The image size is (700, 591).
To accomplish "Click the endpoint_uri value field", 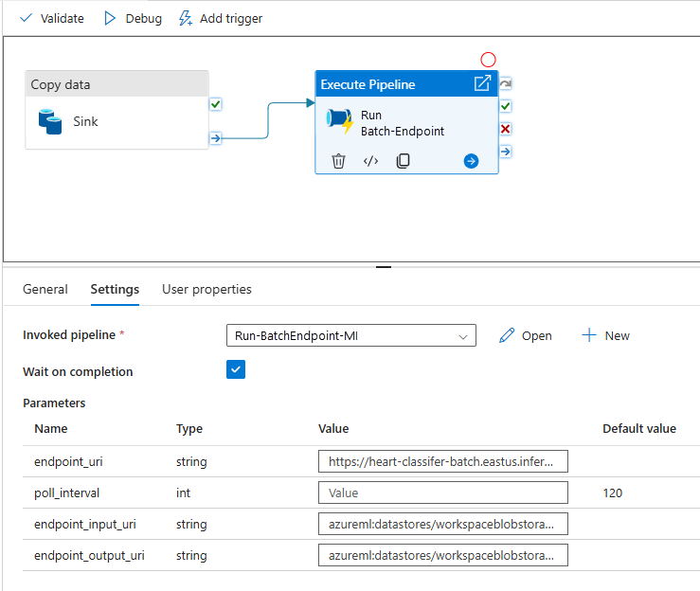I will click(x=443, y=462).
